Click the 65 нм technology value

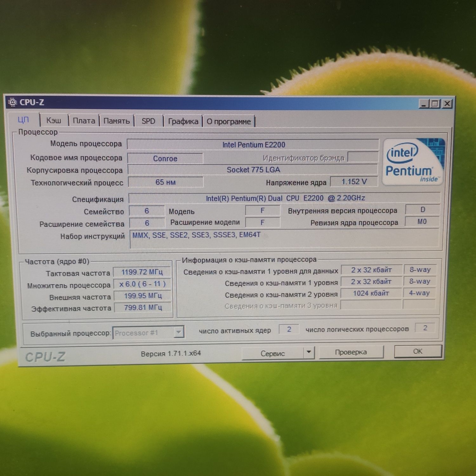click(165, 182)
